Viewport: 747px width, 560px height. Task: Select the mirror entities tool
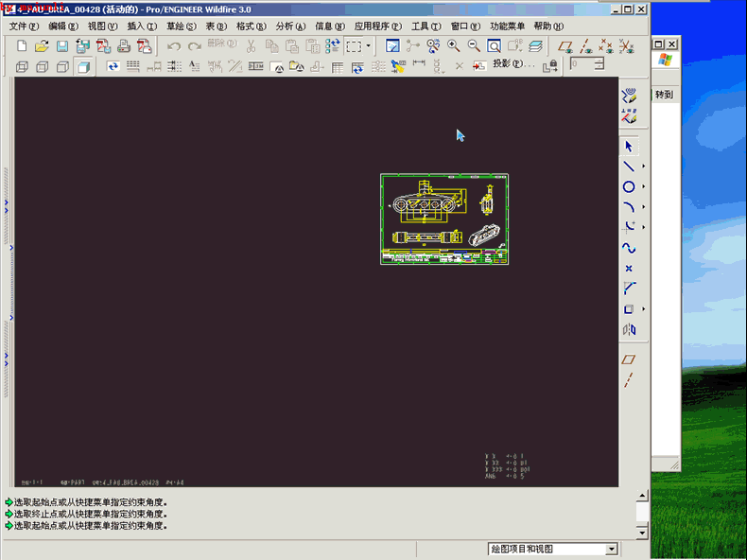pos(629,329)
